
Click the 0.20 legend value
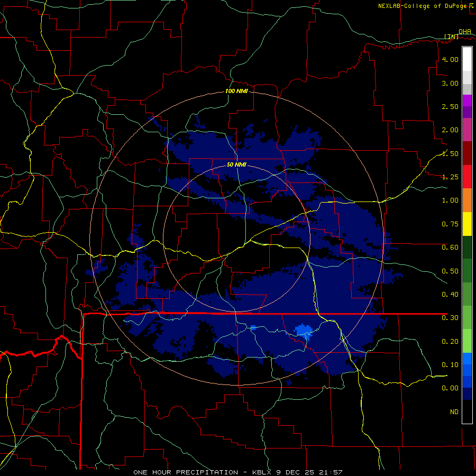click(x=450, y=342)
